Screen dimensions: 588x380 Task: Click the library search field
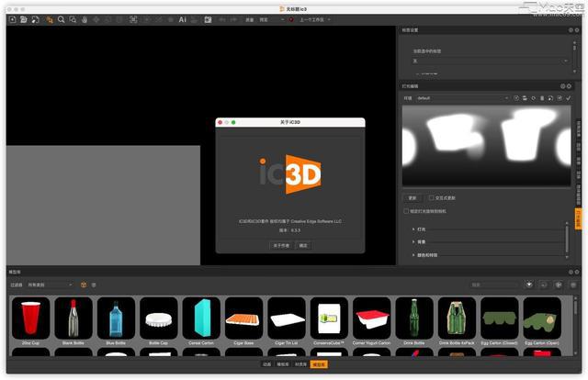point(495,285)
